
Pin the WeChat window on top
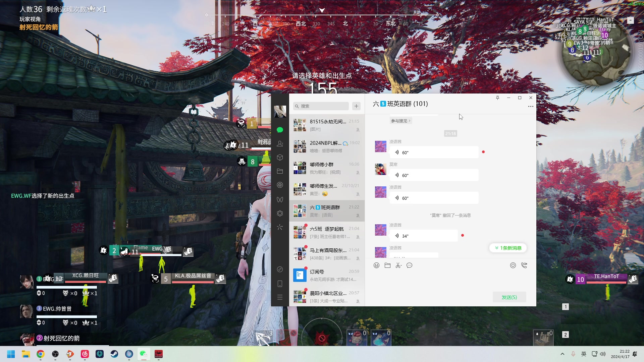(497, 98)
